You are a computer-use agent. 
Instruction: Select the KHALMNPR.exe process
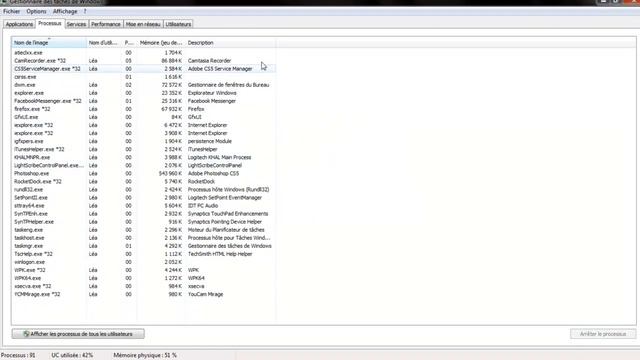(x=144, y=157)
